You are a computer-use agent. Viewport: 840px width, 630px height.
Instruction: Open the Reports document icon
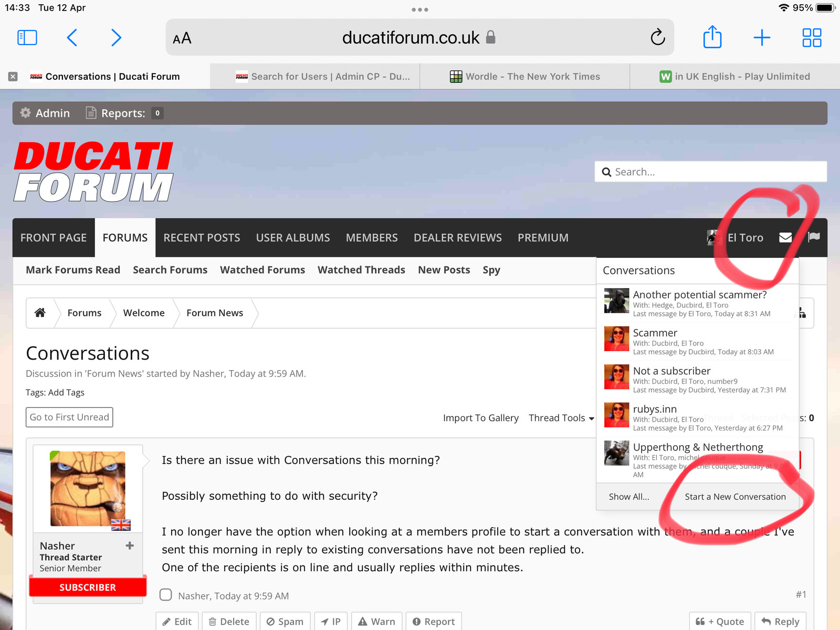91,113
